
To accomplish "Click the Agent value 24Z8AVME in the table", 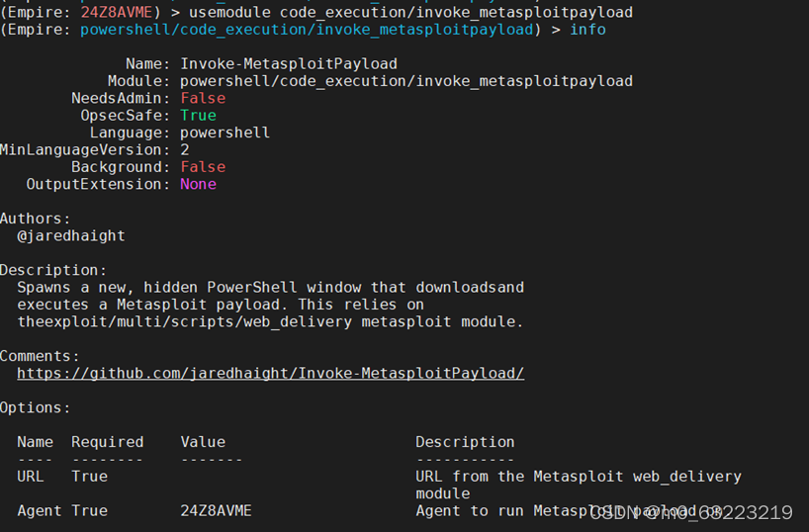I will pyautogui.click(x=217, y=511).
